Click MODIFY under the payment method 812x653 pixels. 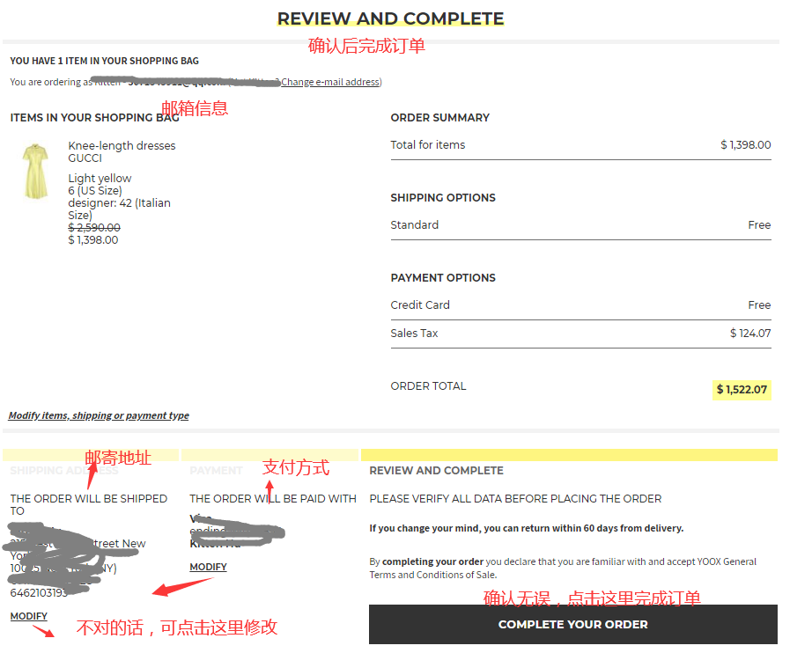(x=208, y=567)
